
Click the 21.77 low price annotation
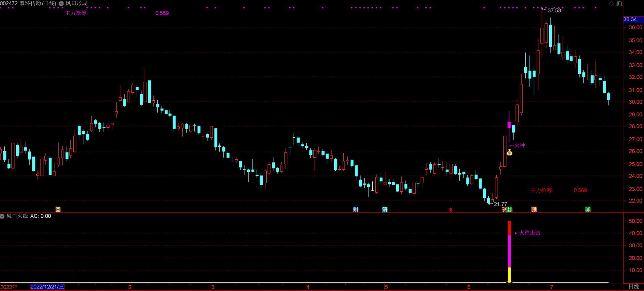click(x=500, y=204)
